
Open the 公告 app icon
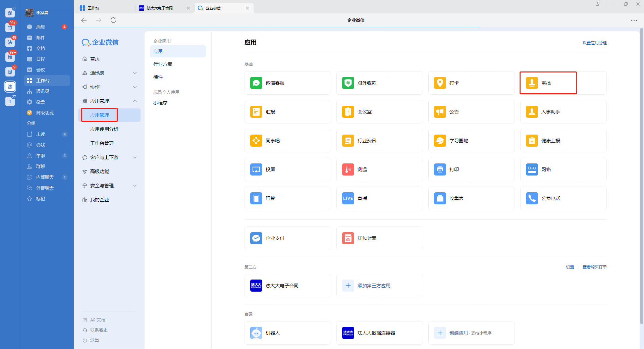(440, 112)
